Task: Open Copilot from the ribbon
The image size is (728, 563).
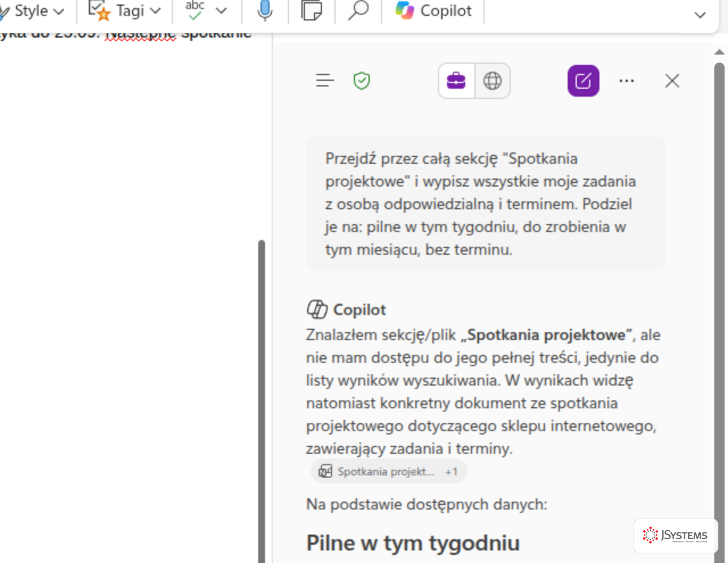Action: (x=434, y=11)
